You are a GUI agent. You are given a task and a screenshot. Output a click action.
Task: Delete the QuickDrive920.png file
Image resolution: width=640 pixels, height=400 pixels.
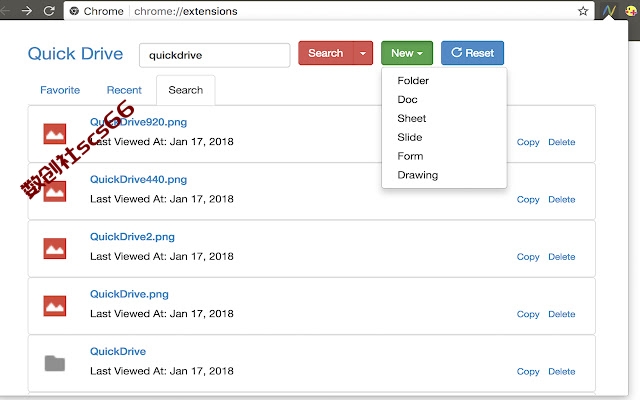562,142
